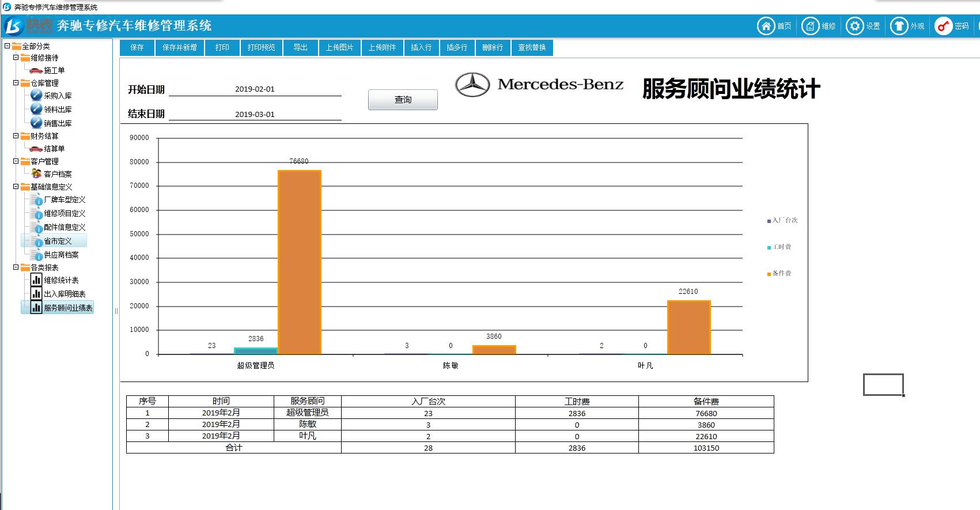Click the 开始日期 field 2019-02-01
980x510 pixels.
(255, 89)
